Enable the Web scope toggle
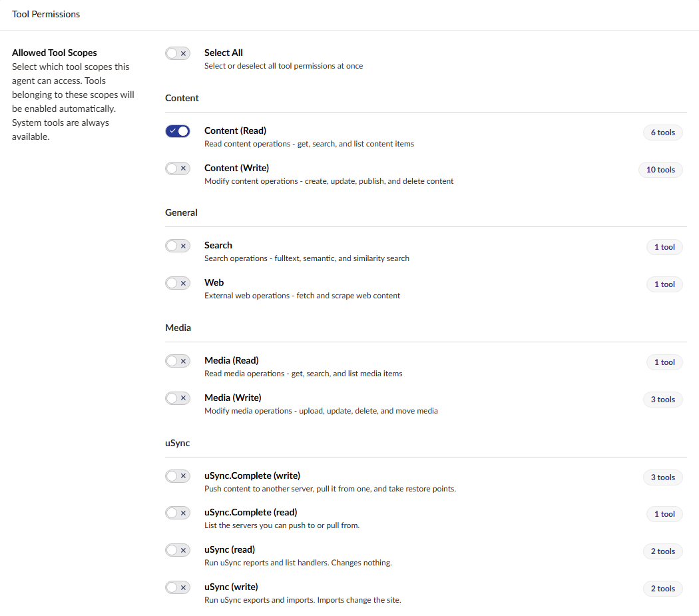 178,283
